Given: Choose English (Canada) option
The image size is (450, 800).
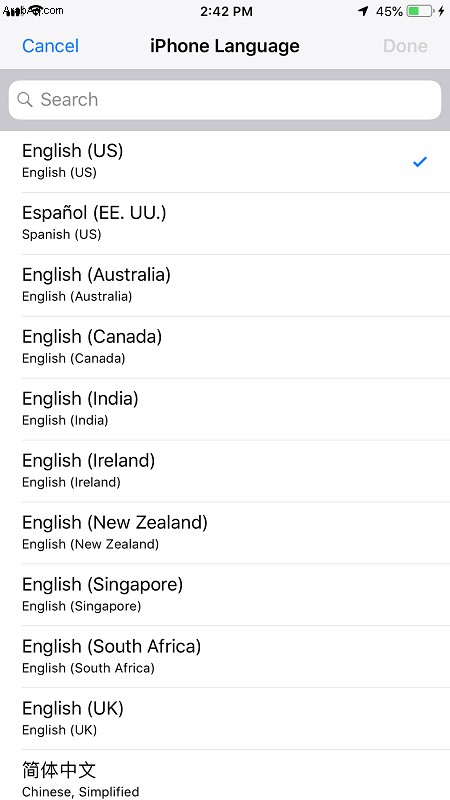Looking at the screenshot, I should point(225,347).
